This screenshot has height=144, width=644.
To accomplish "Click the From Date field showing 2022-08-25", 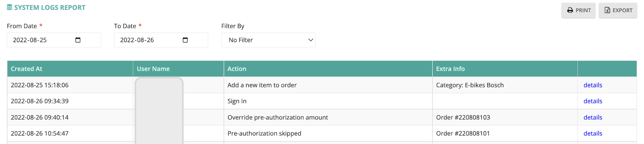I will point(54,40).
